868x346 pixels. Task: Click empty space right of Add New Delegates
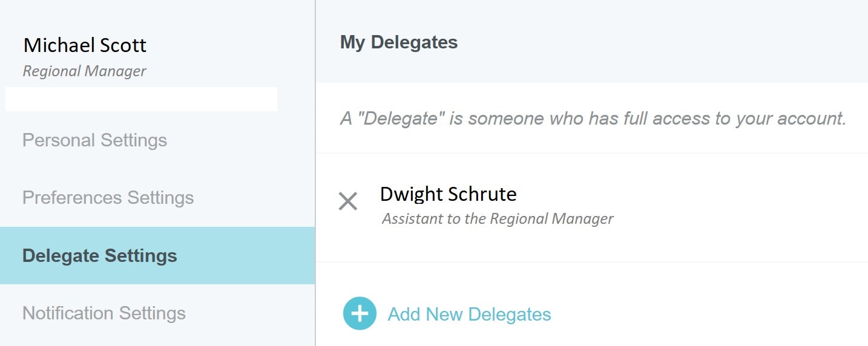pyautogui.click(x=696, y=313)
